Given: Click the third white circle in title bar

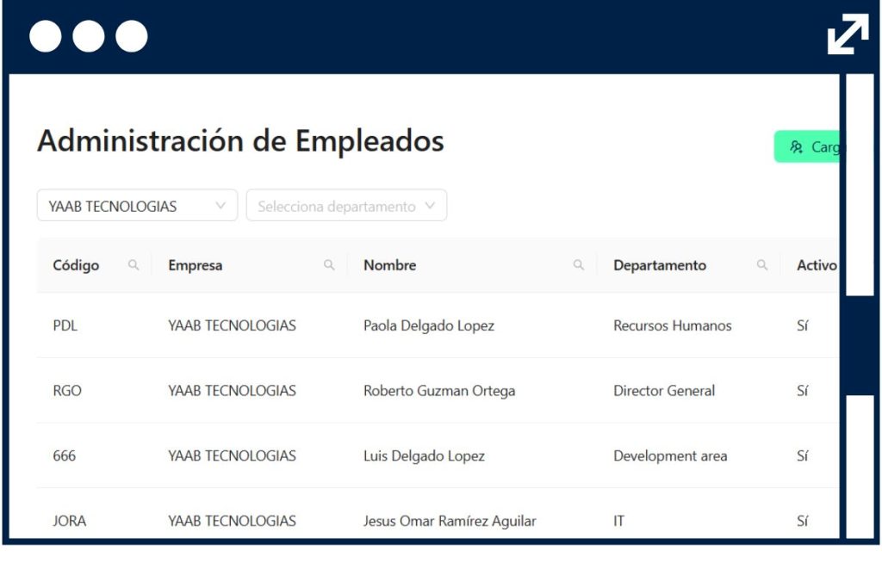Looking at the screenshot, I should (x=132, y=36).
